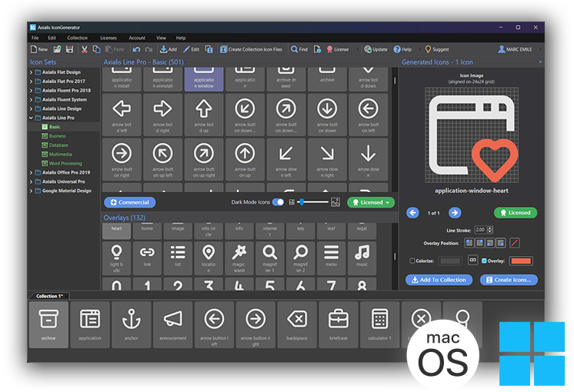Image resolution: width=574 pixels, height=392 pixels.
Task: Select the arrow bold up icon
Action: (204, 115)
